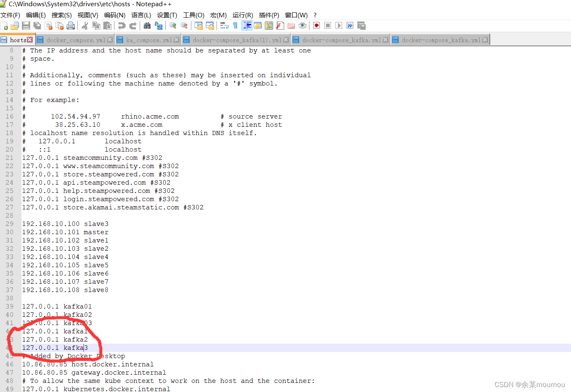This screenshot has width=571, height=392.
Task: Open Find with the binoculars icon
Action: click(147, 26)
